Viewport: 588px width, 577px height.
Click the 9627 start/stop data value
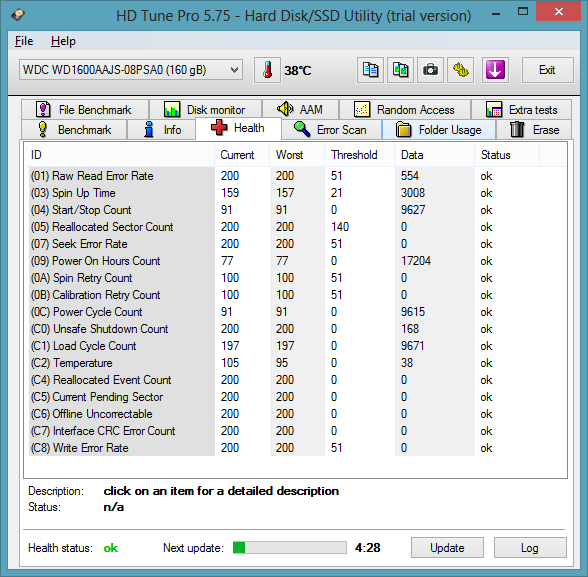412,210
